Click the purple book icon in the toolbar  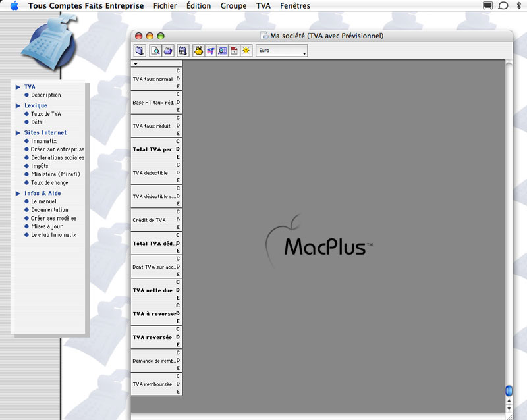[140, 51]
